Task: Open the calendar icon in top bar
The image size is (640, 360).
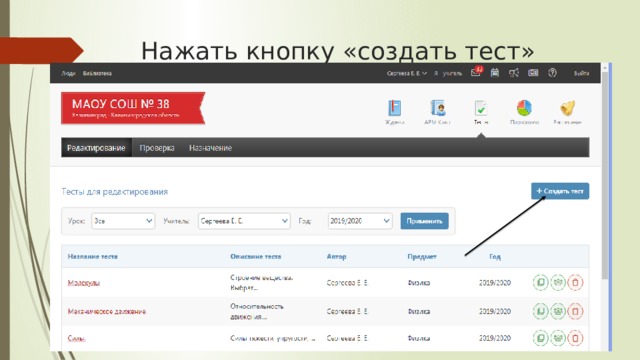Action: (x=495, y=73)
